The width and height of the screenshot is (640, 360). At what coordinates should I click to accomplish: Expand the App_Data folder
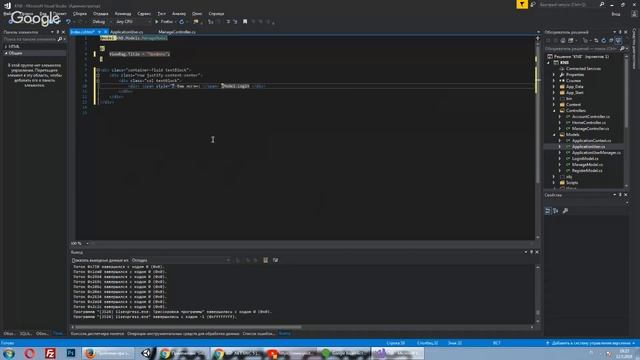pos(554,87)
